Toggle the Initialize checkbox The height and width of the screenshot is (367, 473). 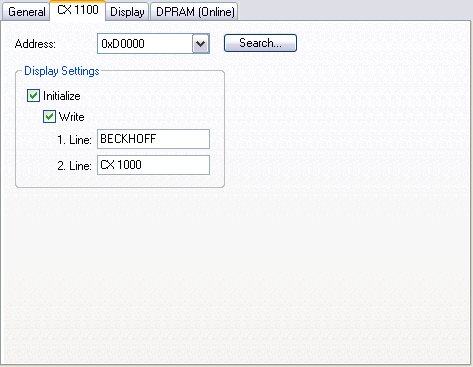(33, 96)
